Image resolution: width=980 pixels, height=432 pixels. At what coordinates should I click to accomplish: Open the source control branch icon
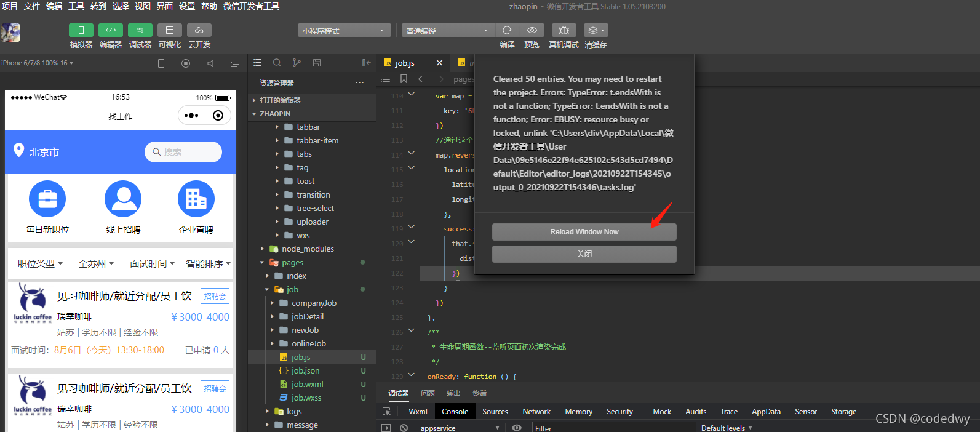pyautogui.click(x=297, y=63)
